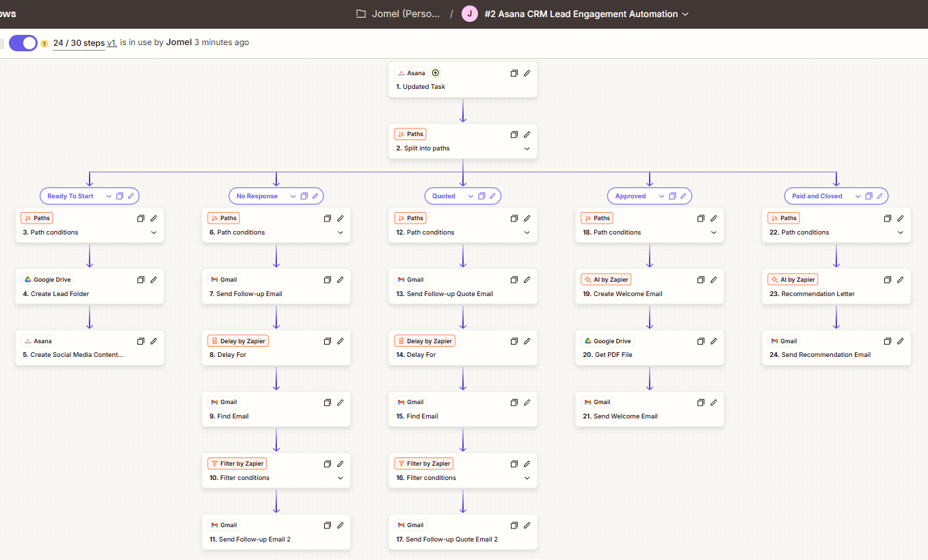Open the v1. version link

click(x=112, y=42)
